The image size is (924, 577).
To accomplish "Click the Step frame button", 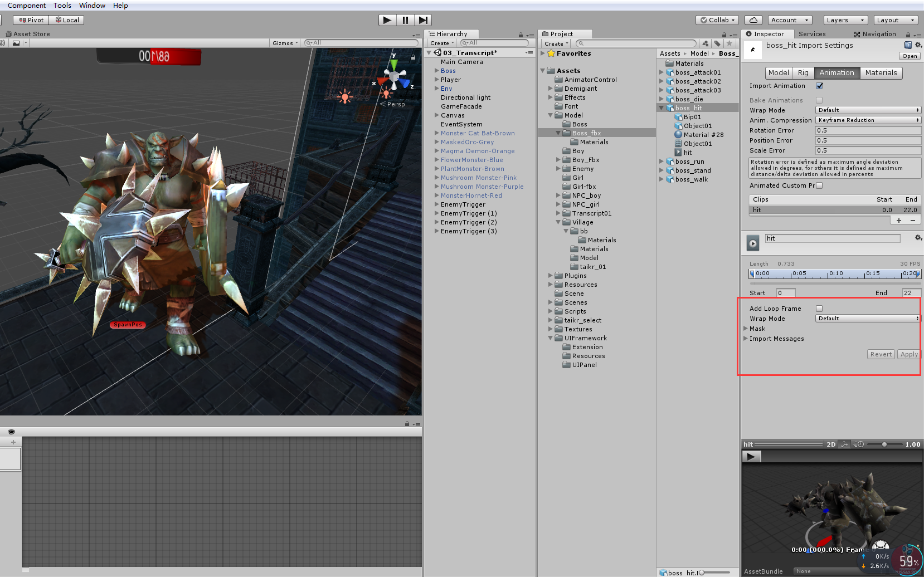I will [424, 20].
